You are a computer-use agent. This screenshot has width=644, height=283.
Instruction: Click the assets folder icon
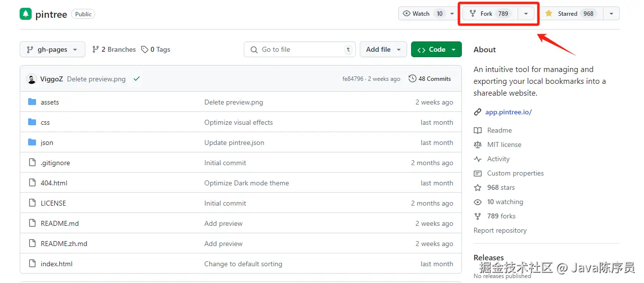tap(32, 102)
